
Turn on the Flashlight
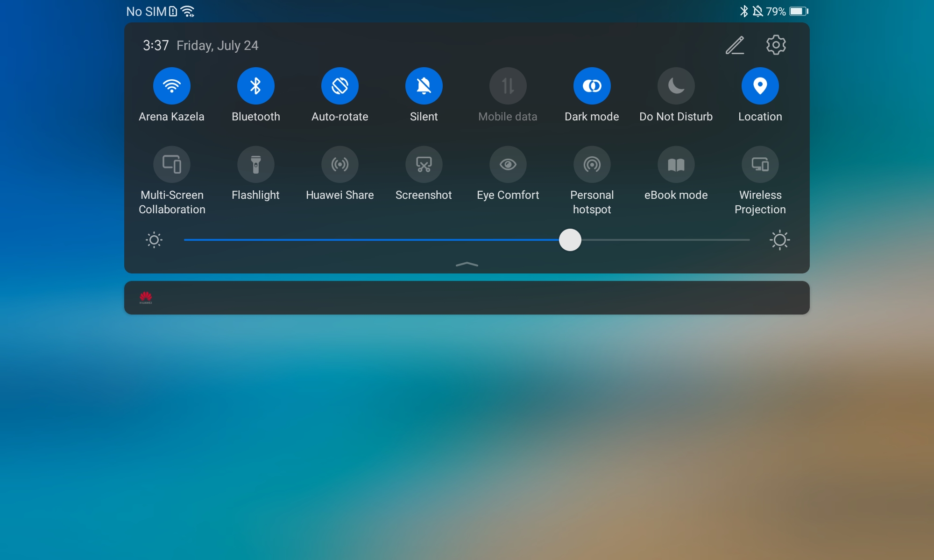pos(256,164)
